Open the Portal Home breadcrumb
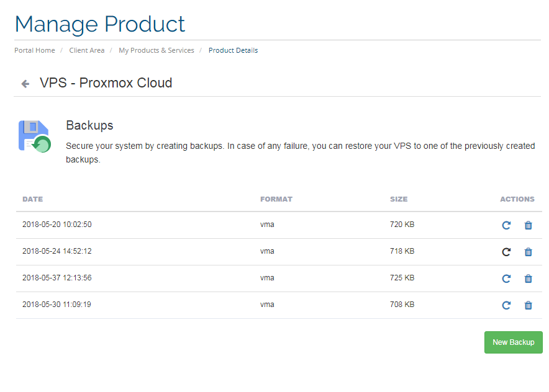 (x=35, y=50)
